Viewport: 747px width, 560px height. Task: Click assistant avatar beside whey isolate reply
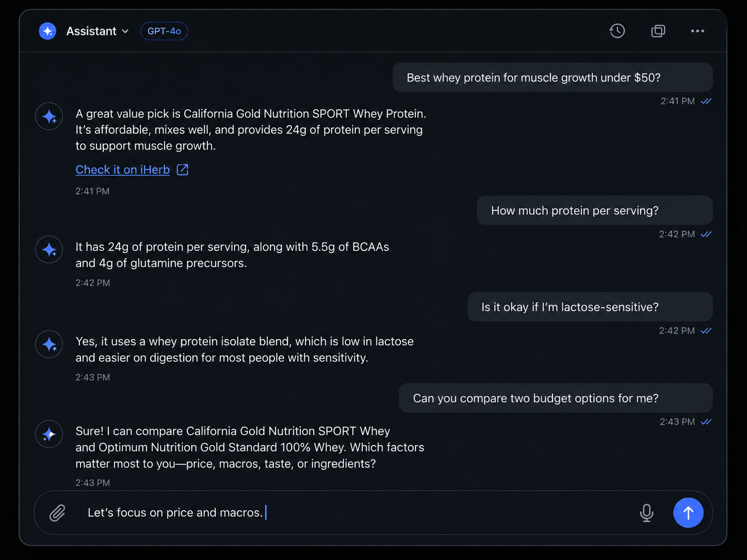pyautogui.click(x=49, y=344)
